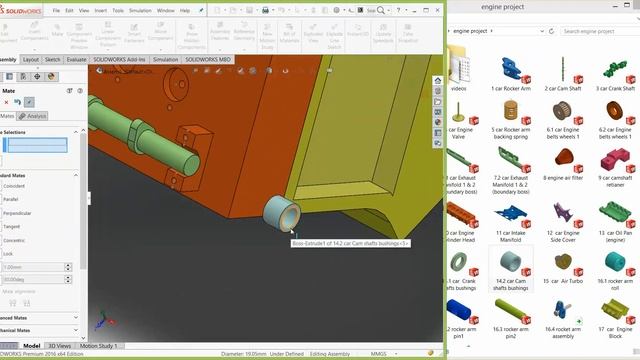Image resolution: width=640 pixels, height=360 pixels.
Task: Click the angle value stepper arrows
Action: click(68, 280)
